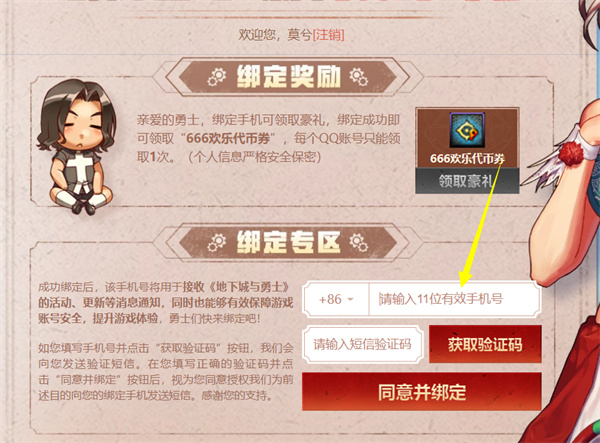This screenshot has width=600, height=443.
Task: Click the 注销 logout link
Action: (x=329, y=35)
